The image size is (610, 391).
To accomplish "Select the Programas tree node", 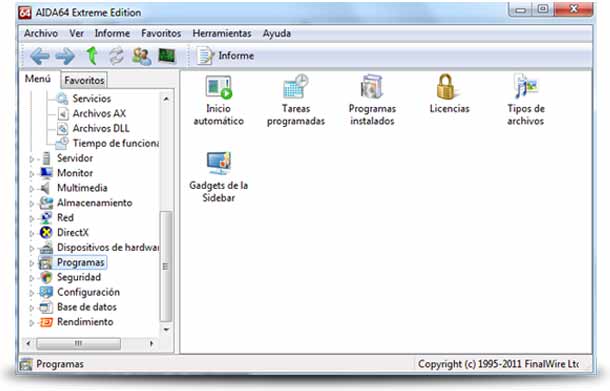I will coord(80,263).
